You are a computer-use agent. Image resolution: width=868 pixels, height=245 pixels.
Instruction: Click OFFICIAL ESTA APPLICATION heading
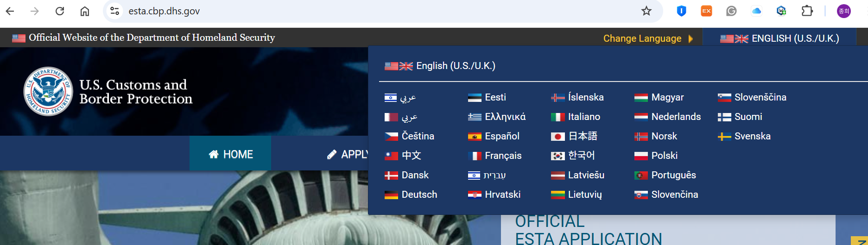coord(589,230)
